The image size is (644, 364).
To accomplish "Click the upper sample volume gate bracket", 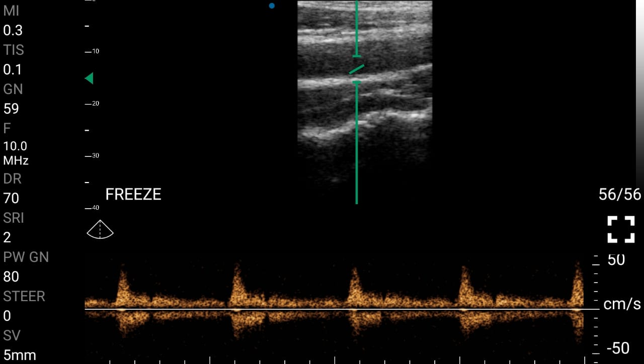I will (357, 55).
